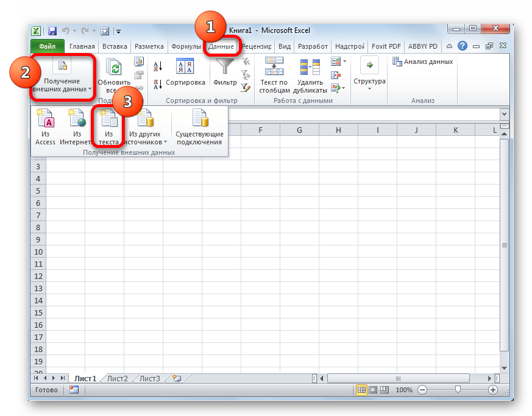Image resolution: width=532 pixels, height=416 pixels.
Task: Sort ascending А to Я icon
Action: (158, 66)
